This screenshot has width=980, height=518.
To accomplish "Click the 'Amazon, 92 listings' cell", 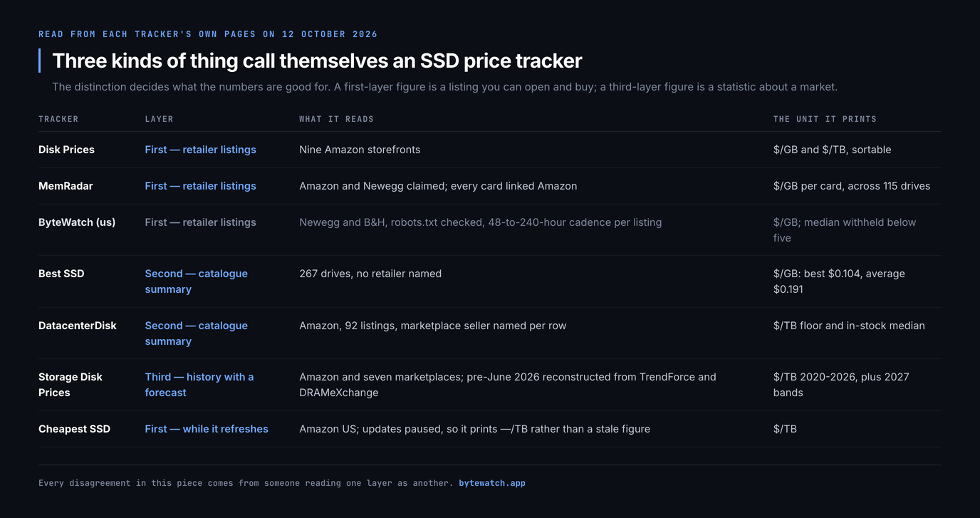I will pos(433,326).
